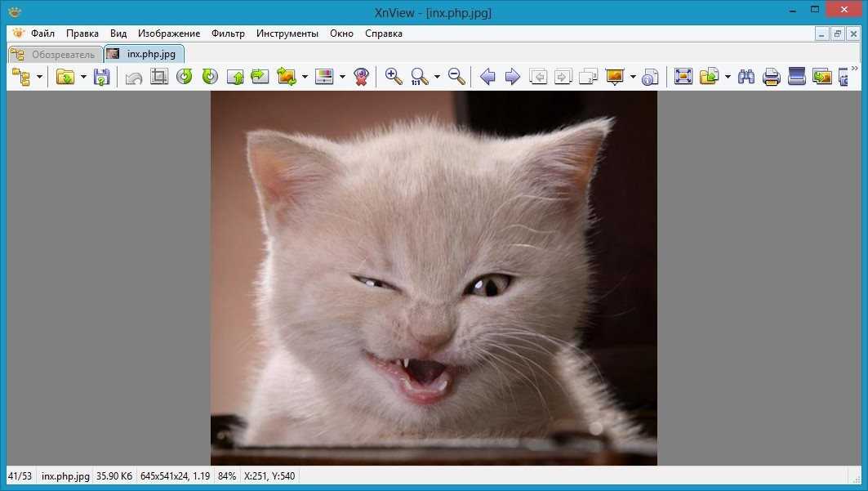This screenshot has height=491, width=868.
Task: Open the Print dialog via printer icon
Action: tap(771, 77)
